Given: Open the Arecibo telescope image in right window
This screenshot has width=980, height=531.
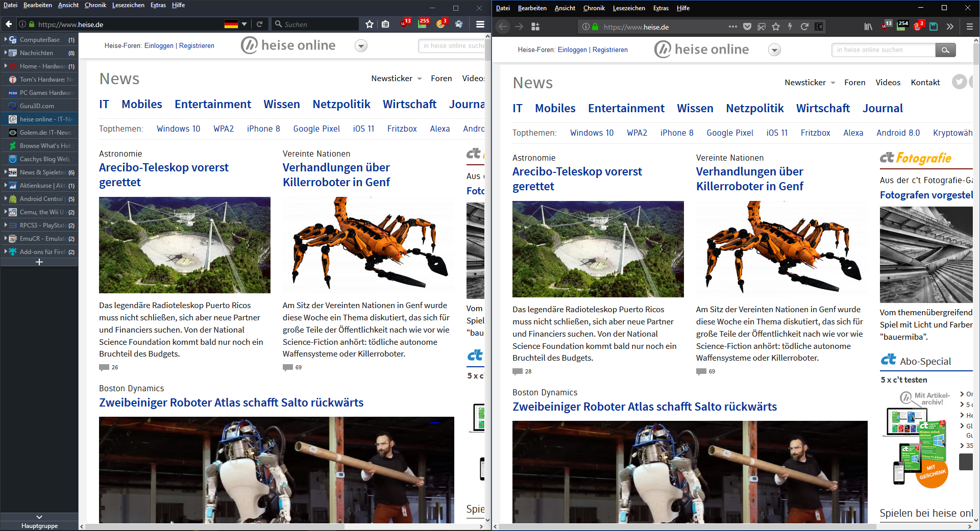Looking at the screenshot, I should coord(598,249).
